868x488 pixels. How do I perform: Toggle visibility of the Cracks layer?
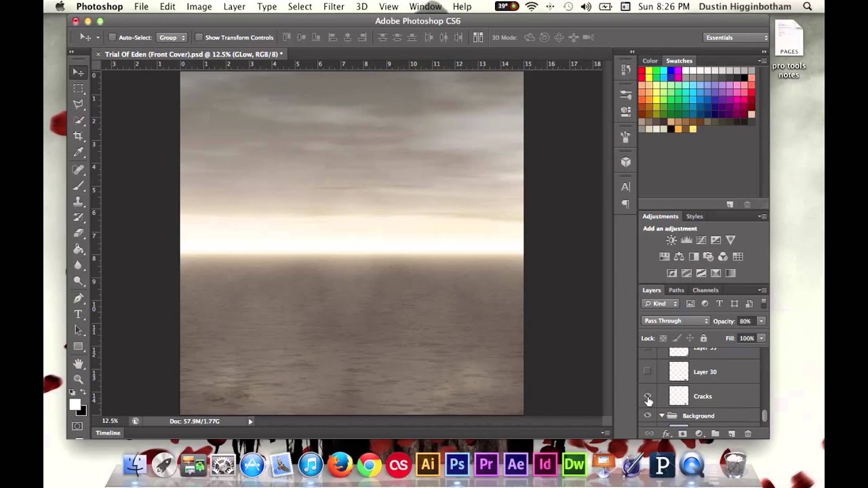tap(648, 396)
